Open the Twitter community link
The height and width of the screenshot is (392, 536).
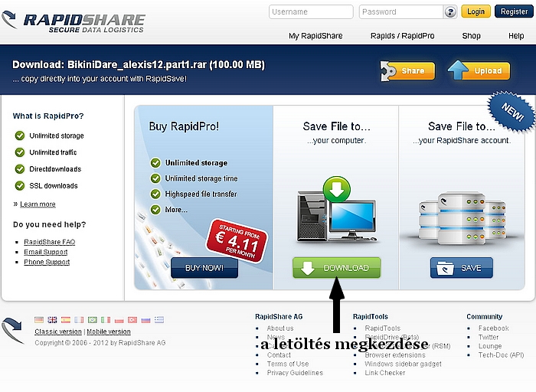[x=489, y=338]
